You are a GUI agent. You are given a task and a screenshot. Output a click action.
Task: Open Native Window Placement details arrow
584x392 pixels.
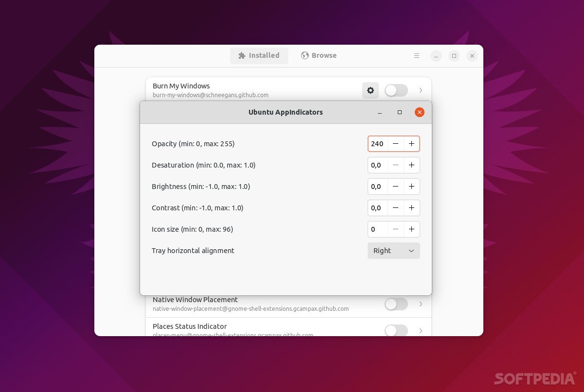[421, 304]
